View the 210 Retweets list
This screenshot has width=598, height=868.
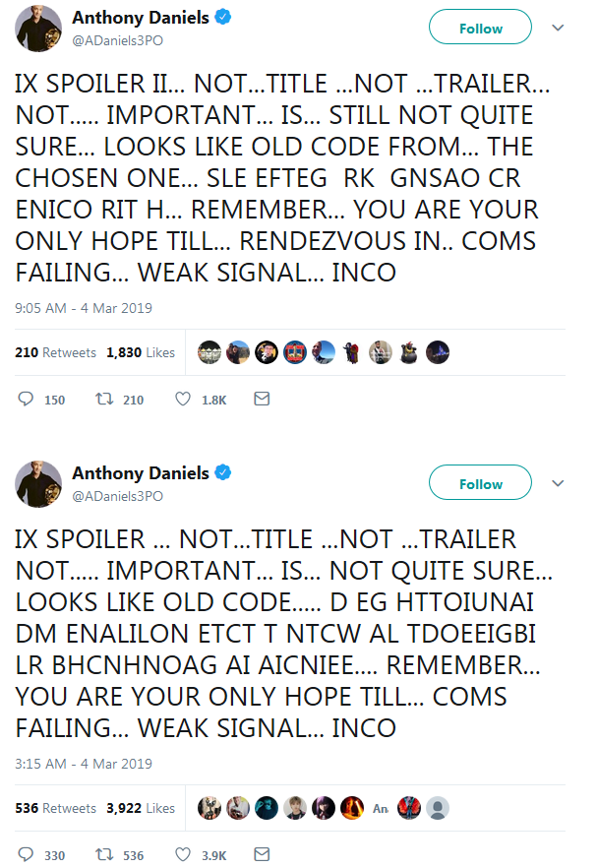tap(55, 352)
